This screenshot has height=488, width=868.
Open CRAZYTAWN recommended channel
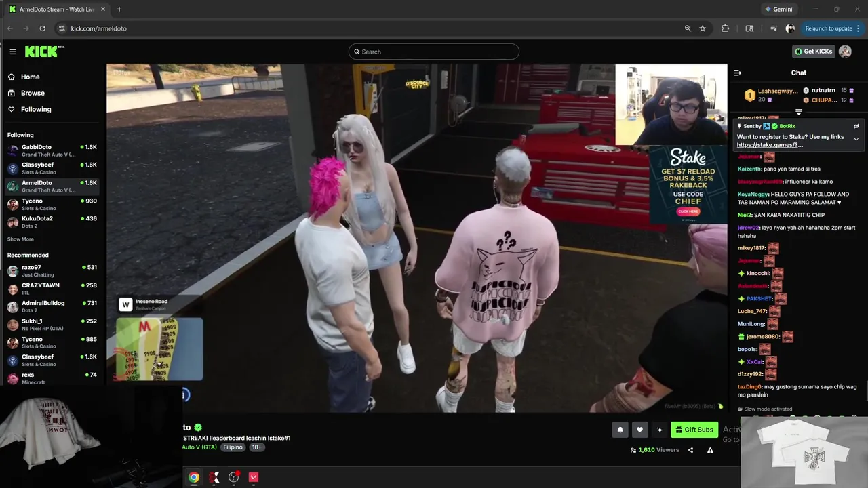pyautogui.click(x=52, y=289)
